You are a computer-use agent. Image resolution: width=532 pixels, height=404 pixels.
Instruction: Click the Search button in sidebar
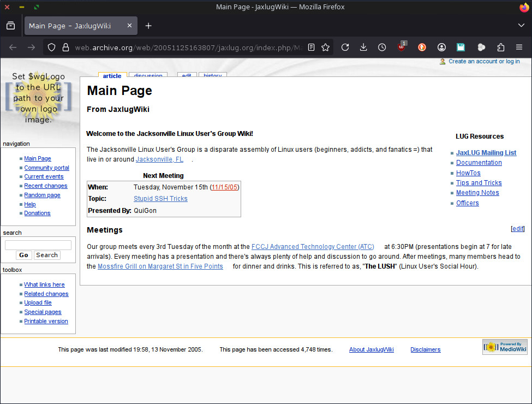(47, 255)
